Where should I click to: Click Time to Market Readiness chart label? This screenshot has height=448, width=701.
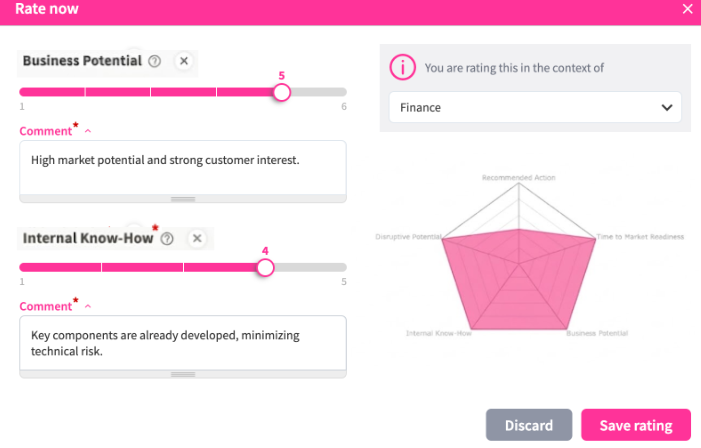coord(640,237)
